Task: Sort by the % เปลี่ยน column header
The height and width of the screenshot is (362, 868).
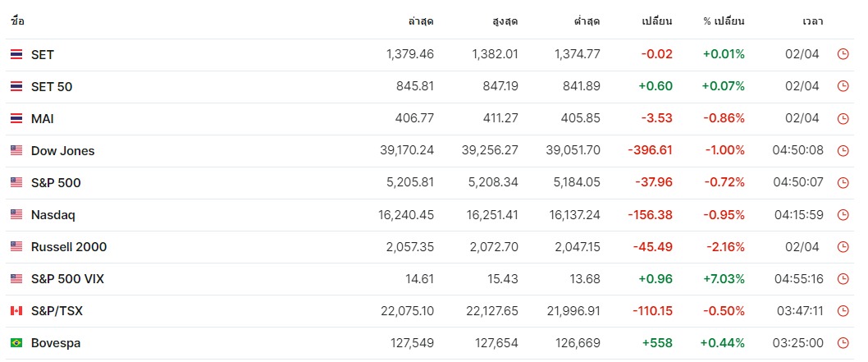Action: 724,22
